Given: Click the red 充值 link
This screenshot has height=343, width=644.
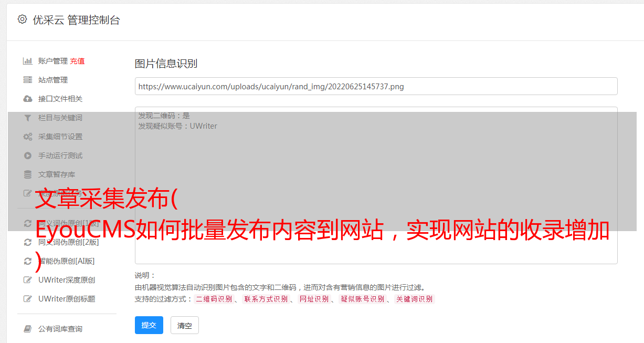Looking at the screenshot, I should click(x=77, y=61).
